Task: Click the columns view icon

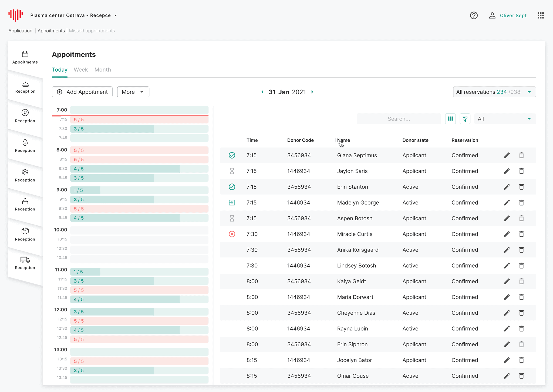Action: tap(450, 119)
